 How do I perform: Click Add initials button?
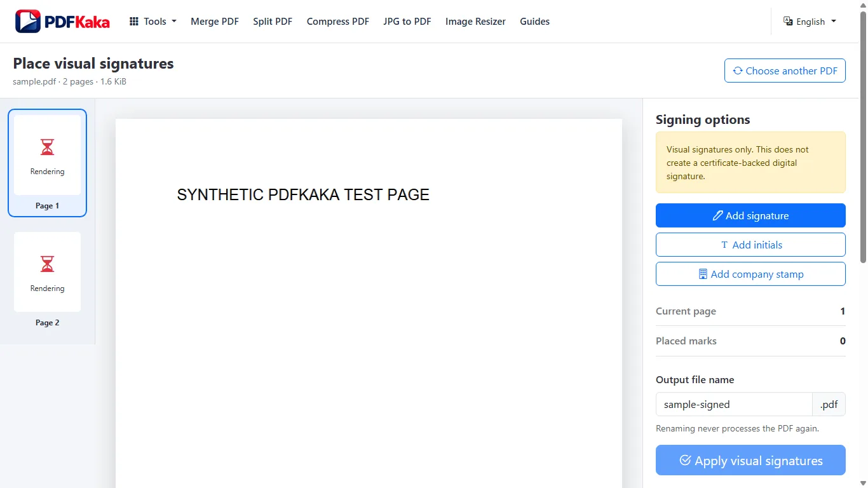click(x=750, y=245)
